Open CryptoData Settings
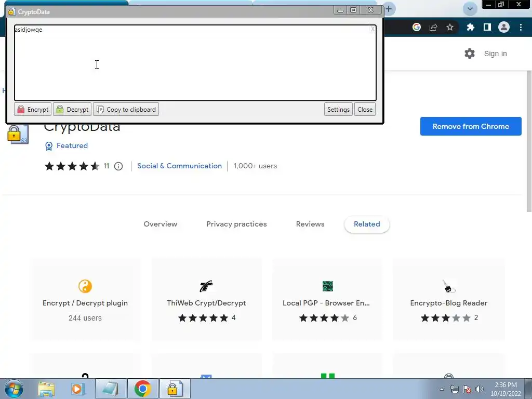The height and width of the screenshot is (399, 532). (x=338, y=109)
